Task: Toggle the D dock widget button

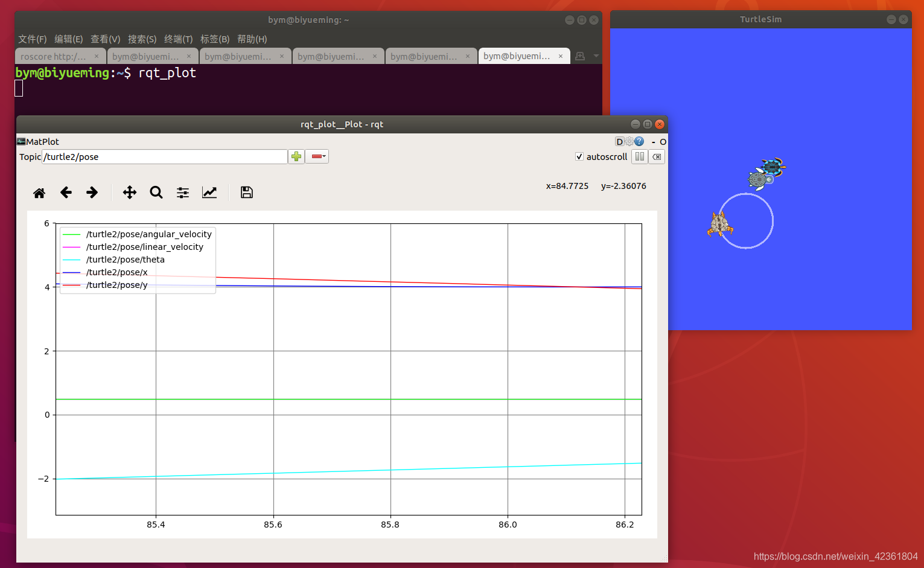Action: click(619, 142)
